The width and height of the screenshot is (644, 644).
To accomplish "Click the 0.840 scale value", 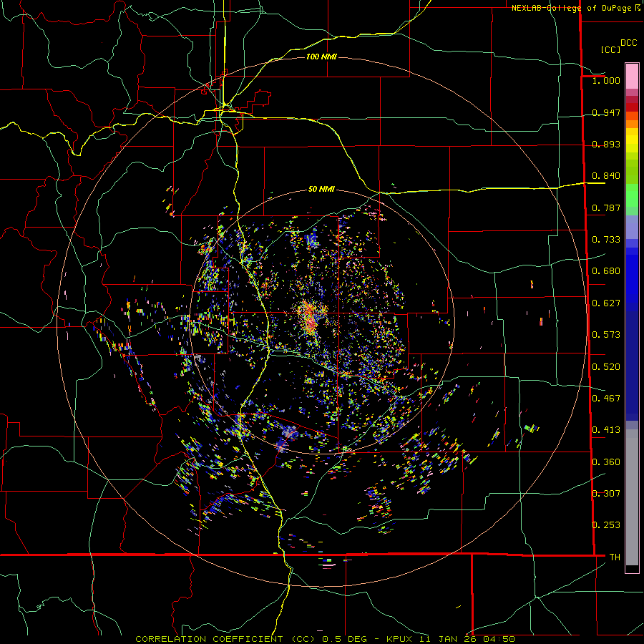I will pyautogui.click(x=606, y=176).
